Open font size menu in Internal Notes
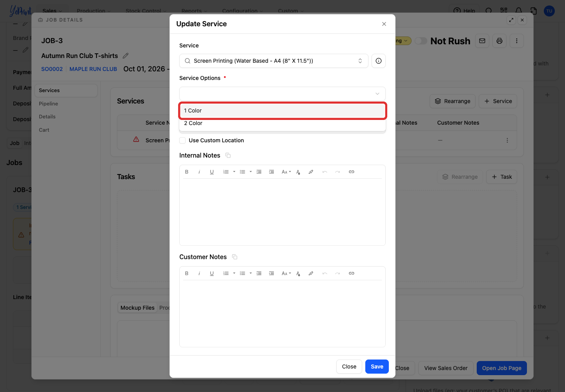This screenshot has height=392, width=565. coord(286,172)
